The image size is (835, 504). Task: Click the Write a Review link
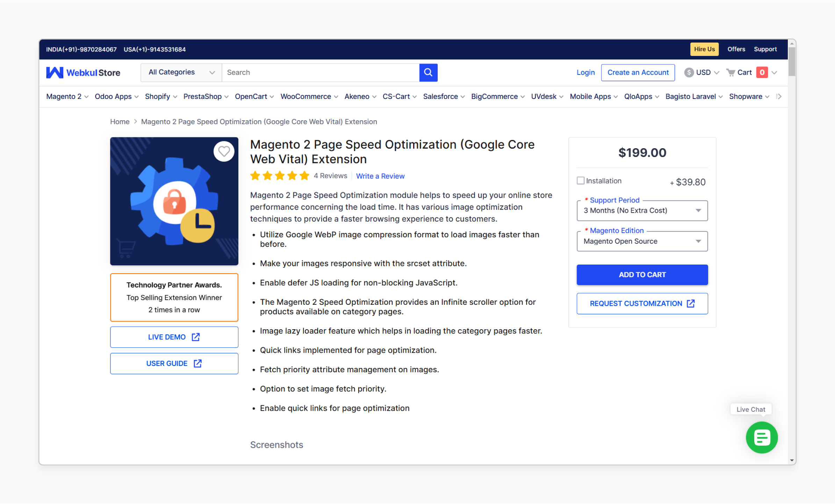click(x=381, y=176)
